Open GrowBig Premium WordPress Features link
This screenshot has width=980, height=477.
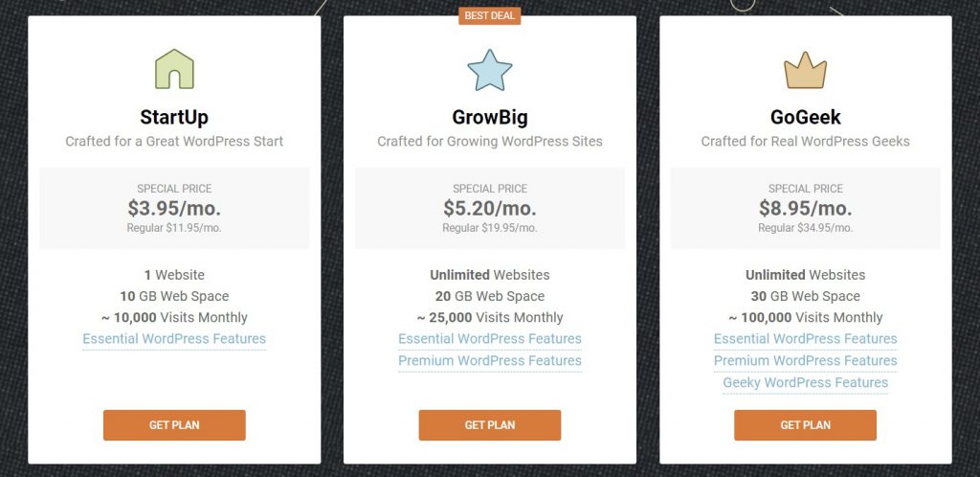[x=490, y=361]
